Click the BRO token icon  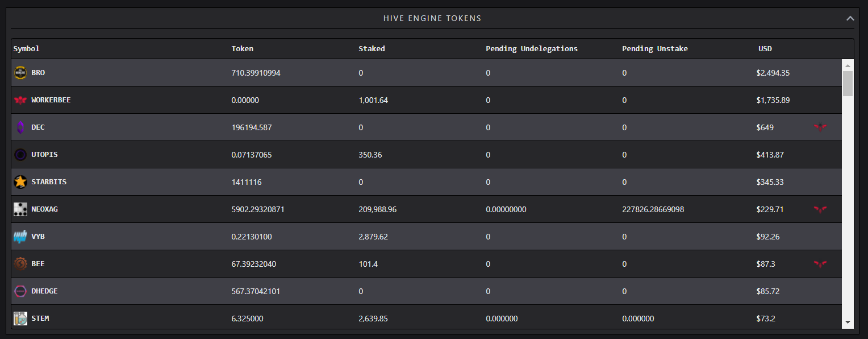(x=20, y=73)
